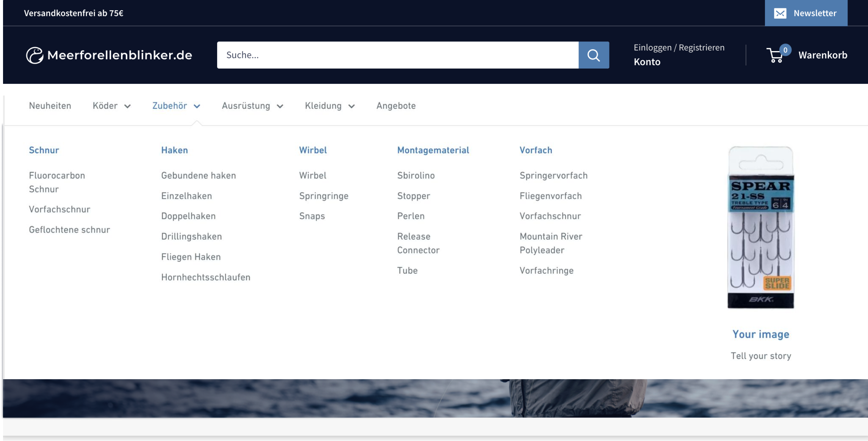
Task: Select Springvorfach under Vorfach
Action: pyautogui.click(x=553, y=176)
